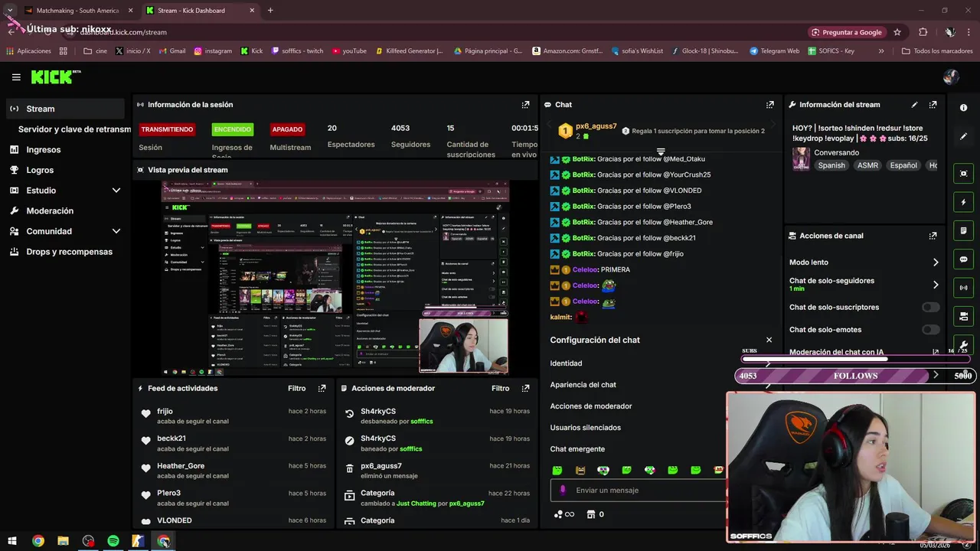Click in the Enviar un mensaje field

tap(638, 491)
